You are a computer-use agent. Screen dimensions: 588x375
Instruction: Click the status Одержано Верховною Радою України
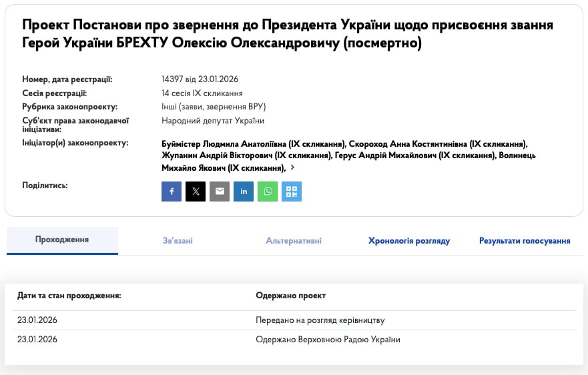click(328, 340)
